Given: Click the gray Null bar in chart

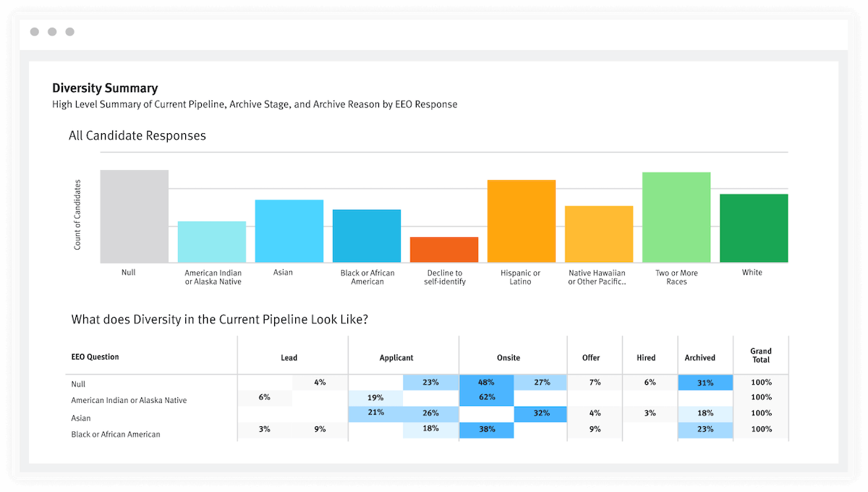Looking at the screenshot, I should 135,216.
